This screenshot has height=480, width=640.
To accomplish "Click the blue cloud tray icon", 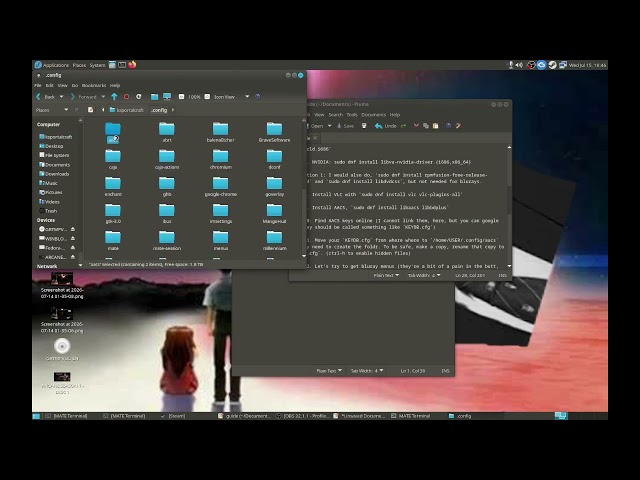I will click(x=541, y=65).
